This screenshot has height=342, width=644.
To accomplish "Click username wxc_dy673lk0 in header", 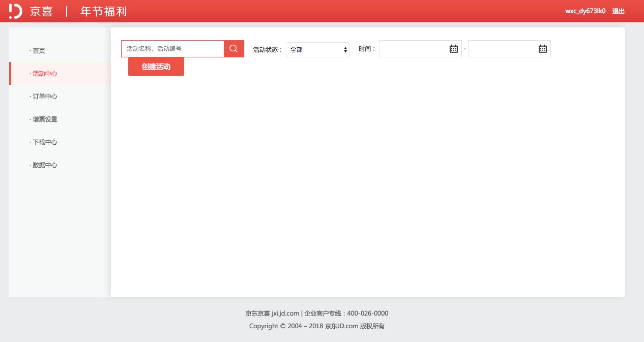I will tap(585, 11).
